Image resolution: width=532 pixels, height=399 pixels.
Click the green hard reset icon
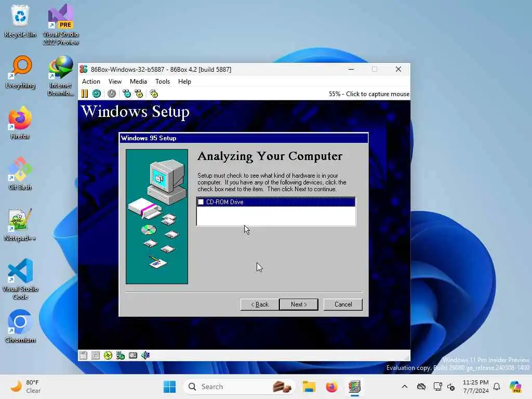97,94
